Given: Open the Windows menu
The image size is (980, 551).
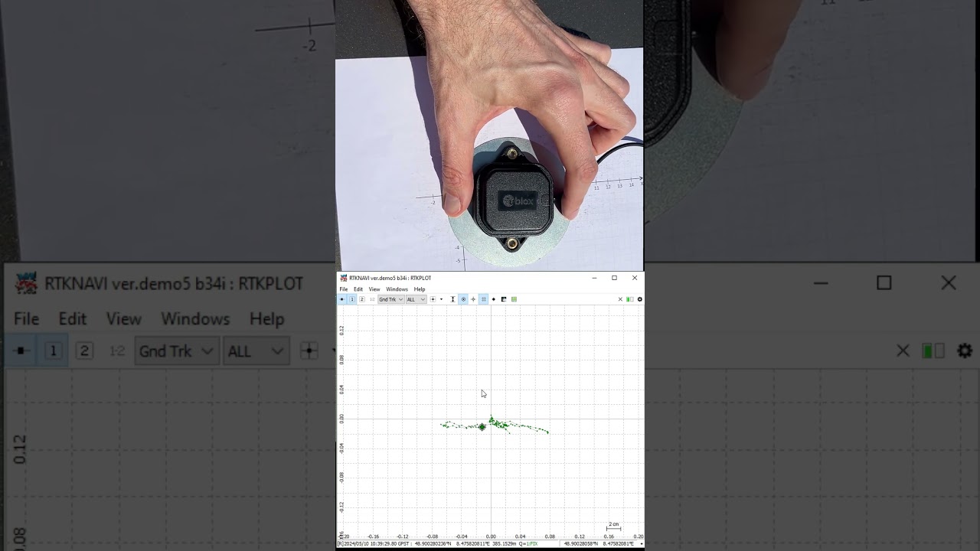Looking at the screenshot, I should pyautogui.click(x=397, y=289).
